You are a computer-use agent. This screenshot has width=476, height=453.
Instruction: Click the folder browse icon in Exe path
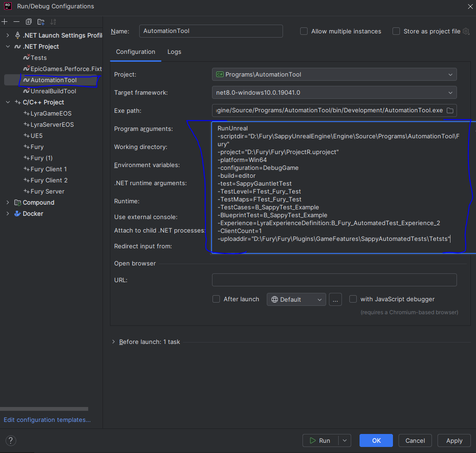click(x=450, y=110)
